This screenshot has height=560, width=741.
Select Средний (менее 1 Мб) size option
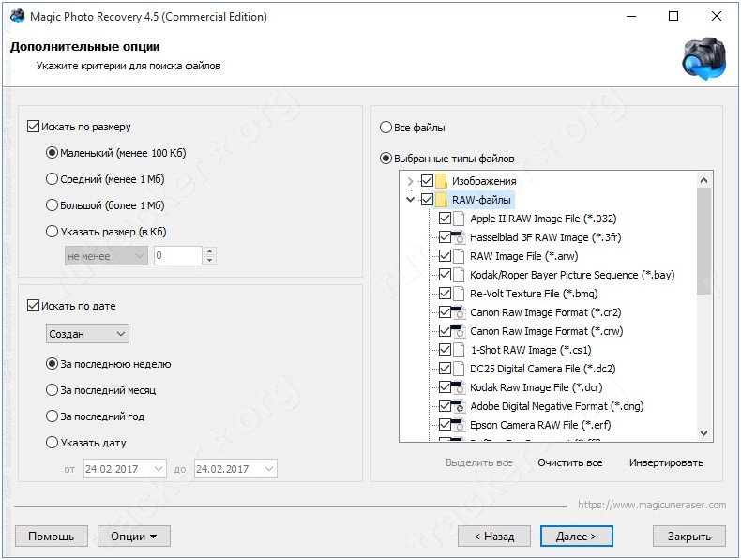[x=52, y=179]
